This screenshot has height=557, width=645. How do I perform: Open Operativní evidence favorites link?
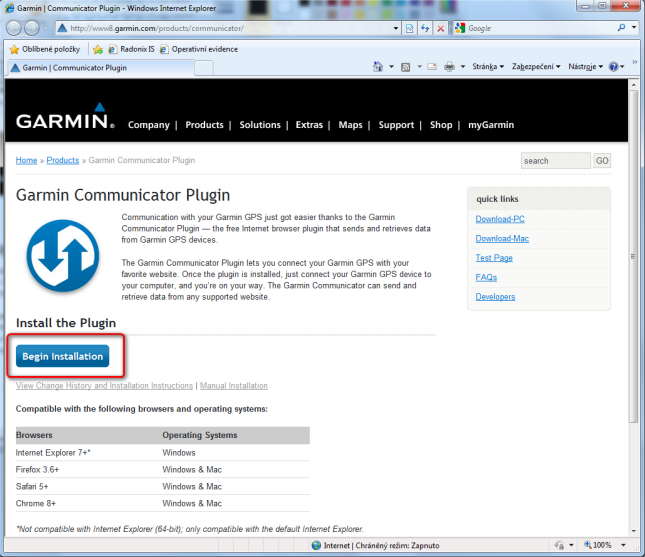[199, 49]
